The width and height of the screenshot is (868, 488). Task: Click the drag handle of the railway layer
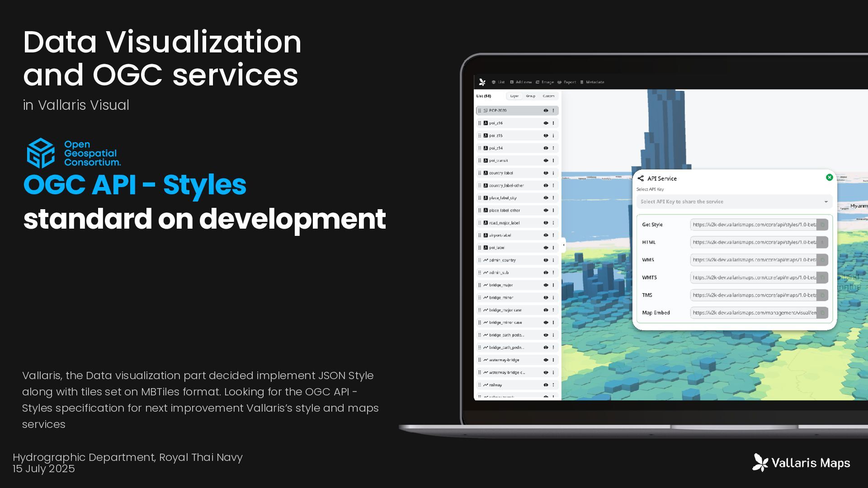point(480,385)
